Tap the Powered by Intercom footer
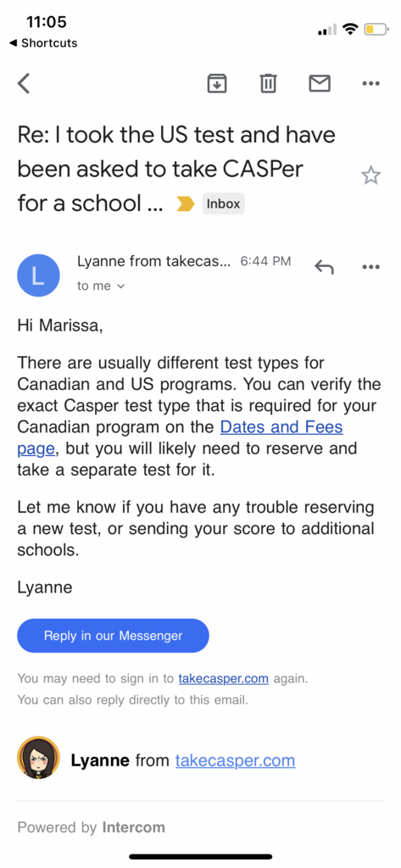 92,827
